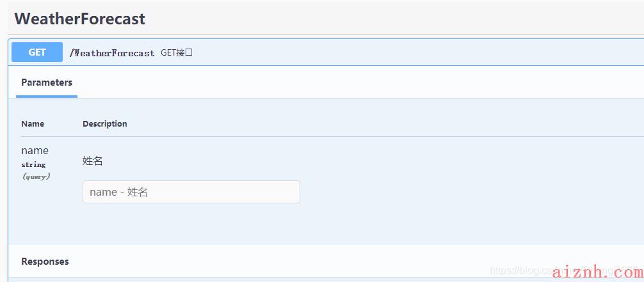
Task: Click the GET接口 summary text
Action: tap(177, 52)
